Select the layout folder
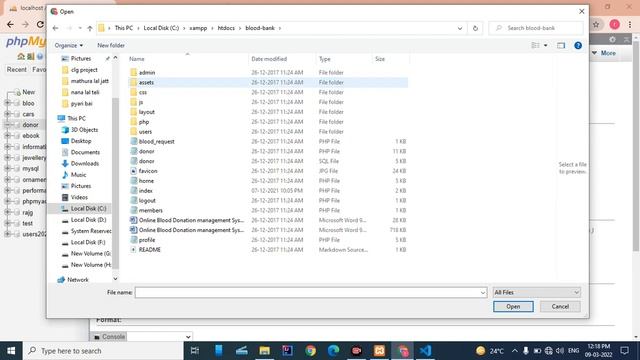Screen dimensions: 640x360 pyautogui.click(x=146, y=112)
